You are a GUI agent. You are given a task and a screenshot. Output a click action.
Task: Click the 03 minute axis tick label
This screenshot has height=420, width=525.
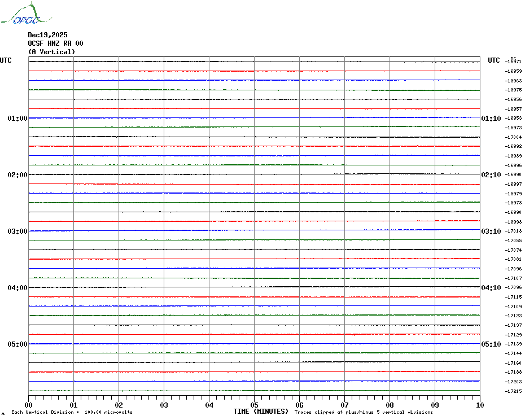pos(164,405)
